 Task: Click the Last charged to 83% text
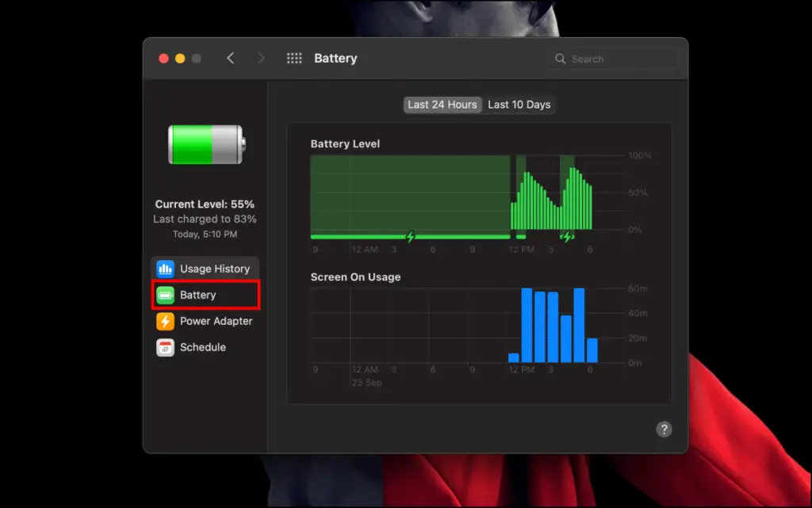[205, 219]
